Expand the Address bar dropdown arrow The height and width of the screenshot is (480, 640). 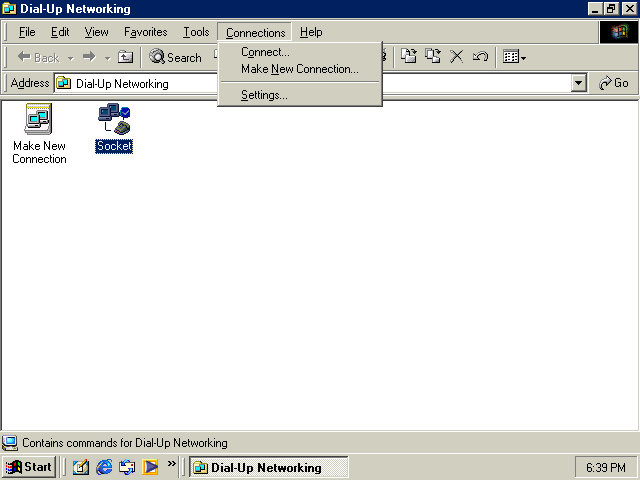[578, 83]
